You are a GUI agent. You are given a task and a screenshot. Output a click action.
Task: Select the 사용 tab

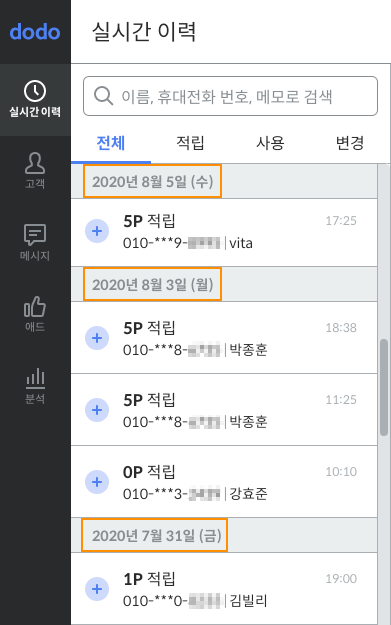click(x=270, y=143)
